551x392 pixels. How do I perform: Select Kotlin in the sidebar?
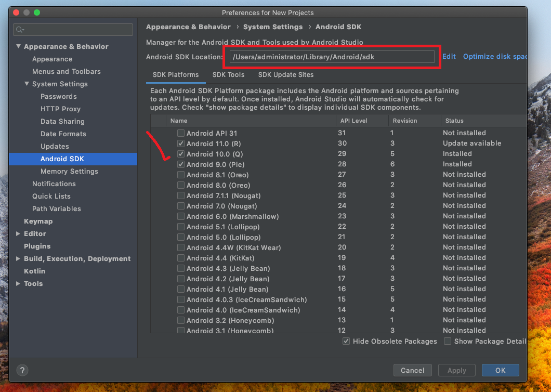pyautogui.click(x=34, y=271)
